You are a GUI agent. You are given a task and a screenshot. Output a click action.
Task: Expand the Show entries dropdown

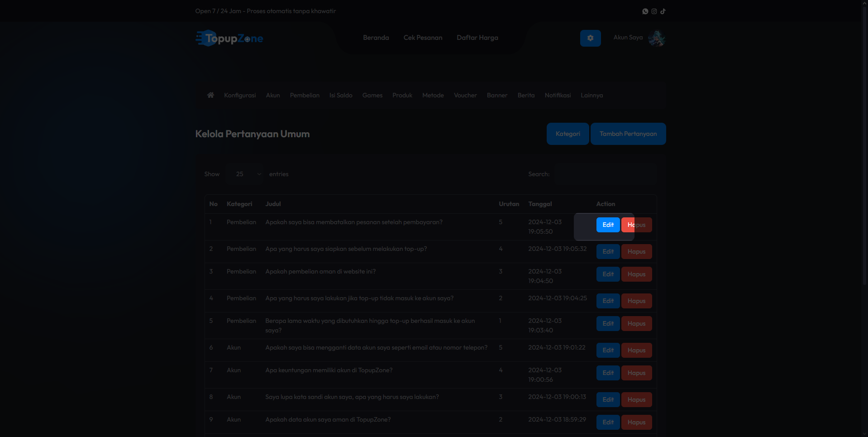(245, 174)
